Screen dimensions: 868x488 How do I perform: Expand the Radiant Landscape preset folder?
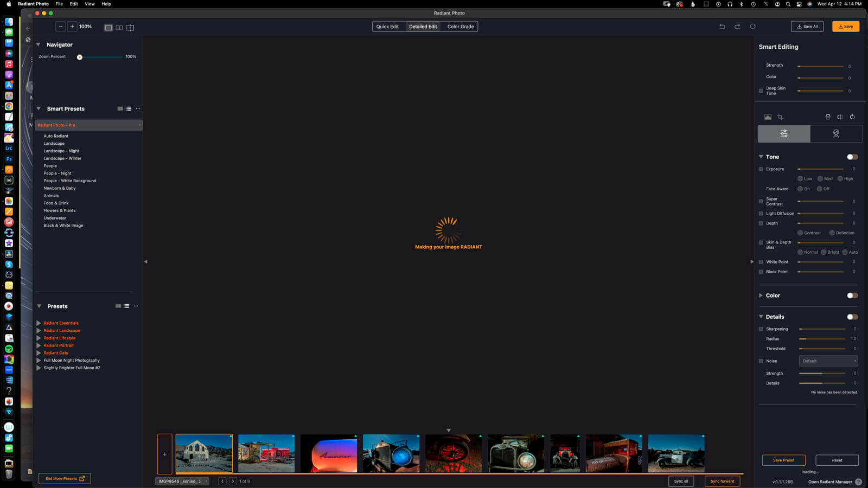pyautogui.click(x=39, y=331)
